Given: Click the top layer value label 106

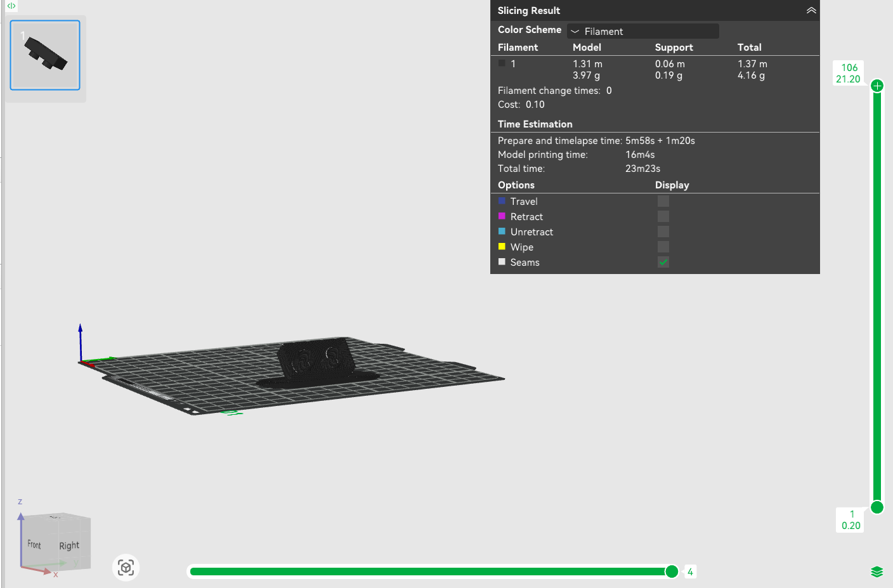Looking at the screenshot, I should pyautogui.click(x=849, y=68).
